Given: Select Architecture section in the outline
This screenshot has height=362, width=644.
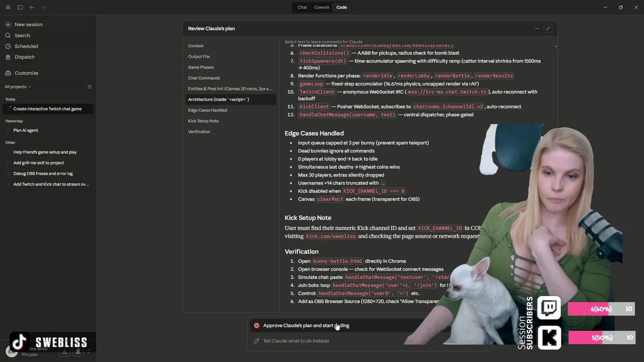Looking at the screenshot, I should pyautogui.click(x=230, y=100).
